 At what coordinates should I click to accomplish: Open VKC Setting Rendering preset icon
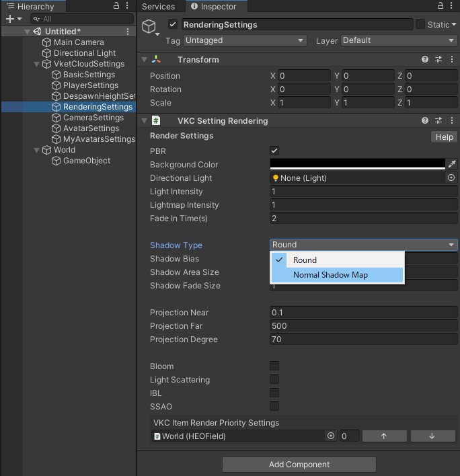(438, 121)
